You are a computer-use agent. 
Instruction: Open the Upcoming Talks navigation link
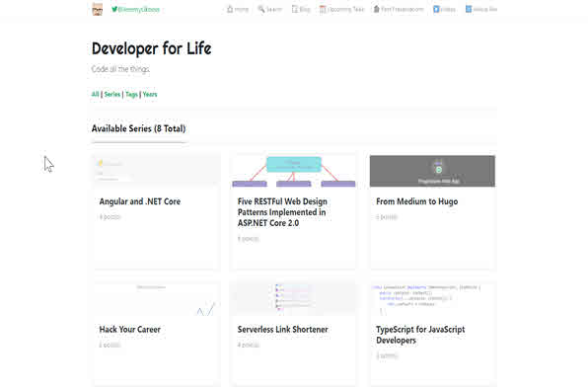(342, 9)
